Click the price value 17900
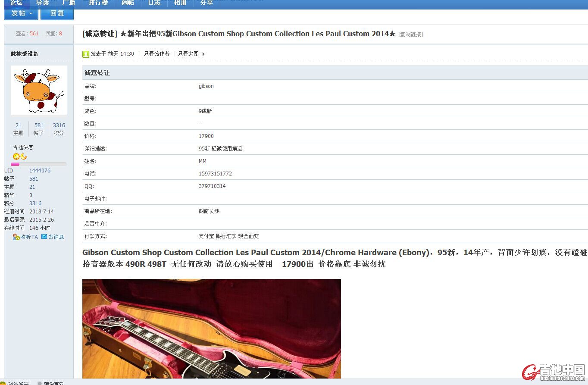This screenshot has height=385, width=588. pos(206,136)
